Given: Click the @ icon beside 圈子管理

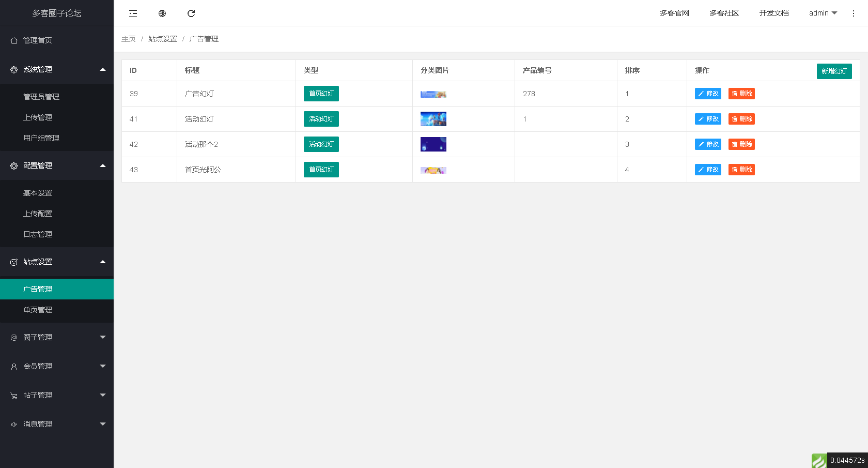Looking at the screenshot, I should click(14, 337).
